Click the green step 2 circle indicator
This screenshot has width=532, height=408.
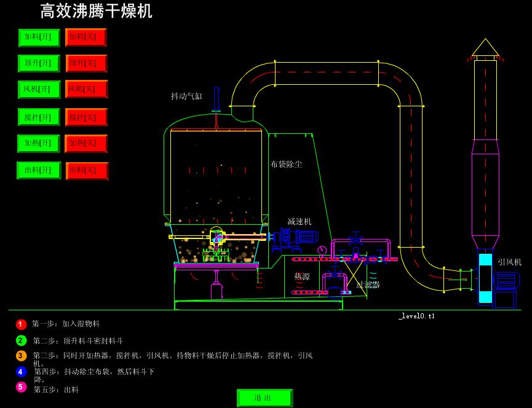click(22, 340)
